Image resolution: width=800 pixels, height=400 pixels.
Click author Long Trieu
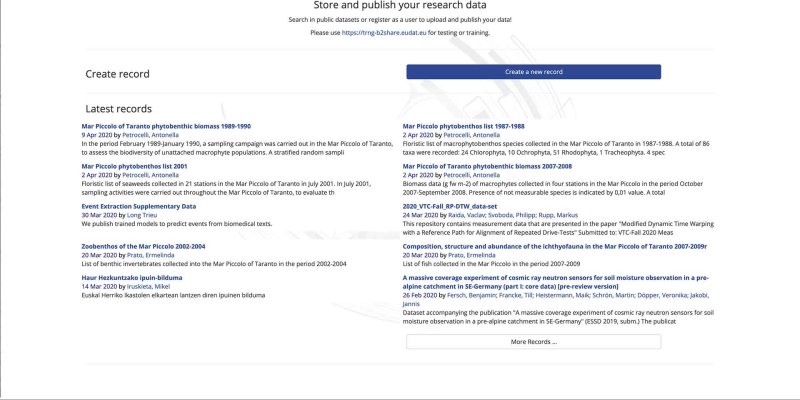[x=142, y=215]
